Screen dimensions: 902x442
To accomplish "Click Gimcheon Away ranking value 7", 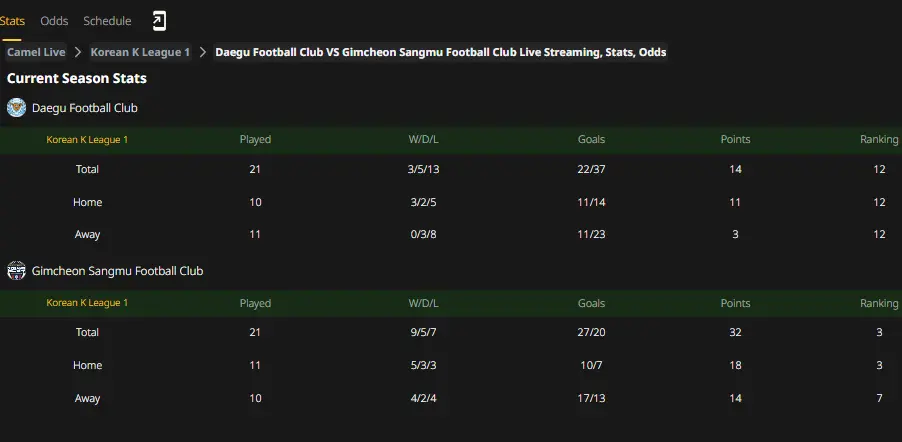I will [x=879, y=398].
